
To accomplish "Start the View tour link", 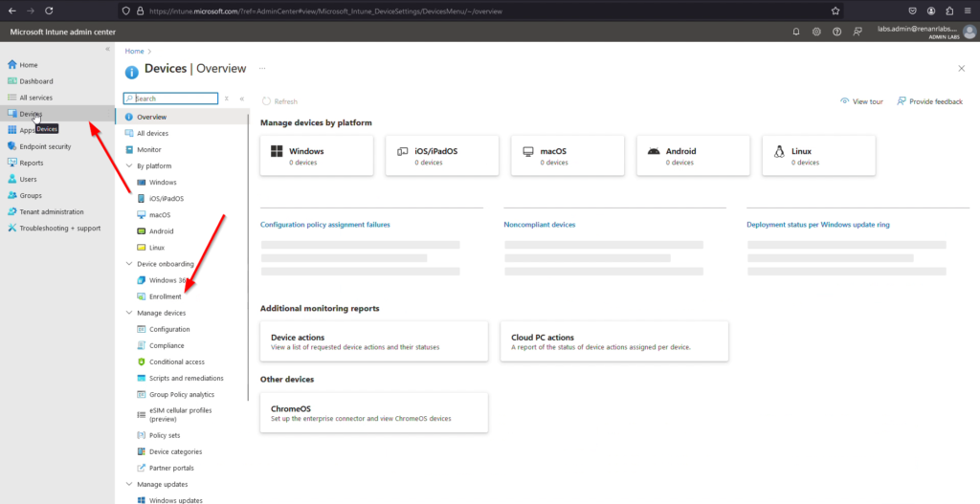I will 862,101.
